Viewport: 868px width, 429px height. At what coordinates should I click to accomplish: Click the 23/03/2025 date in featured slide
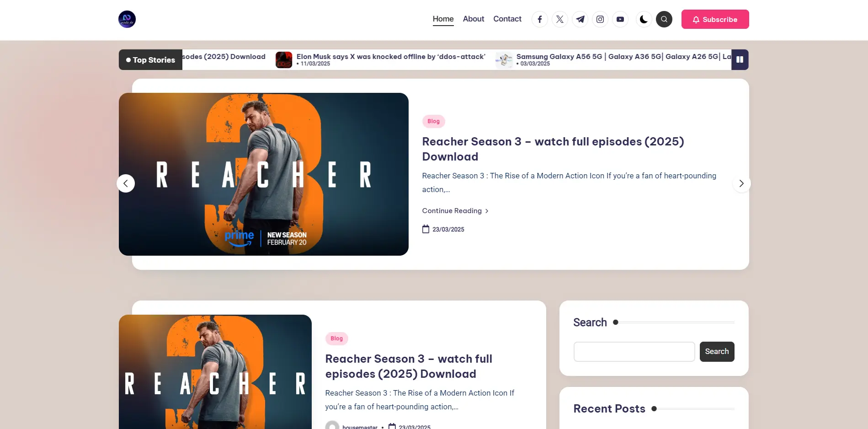point(443,229)
